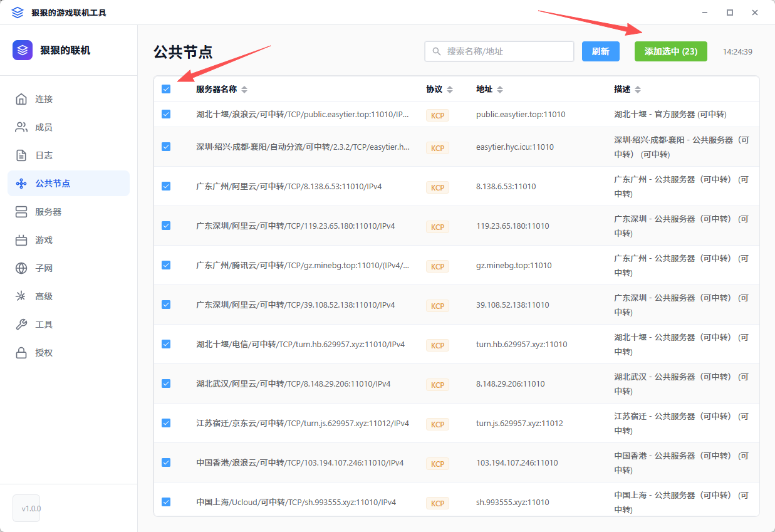This screenshot has height=532, width=775.
Task: Open the 成员 sidebar page
Action: coord(69,127)
